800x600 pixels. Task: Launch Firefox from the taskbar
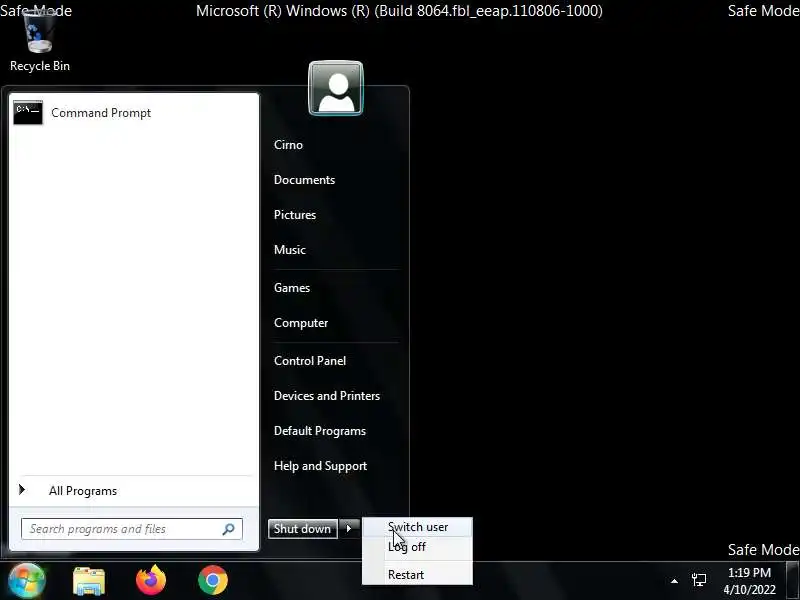pos(151,581)
